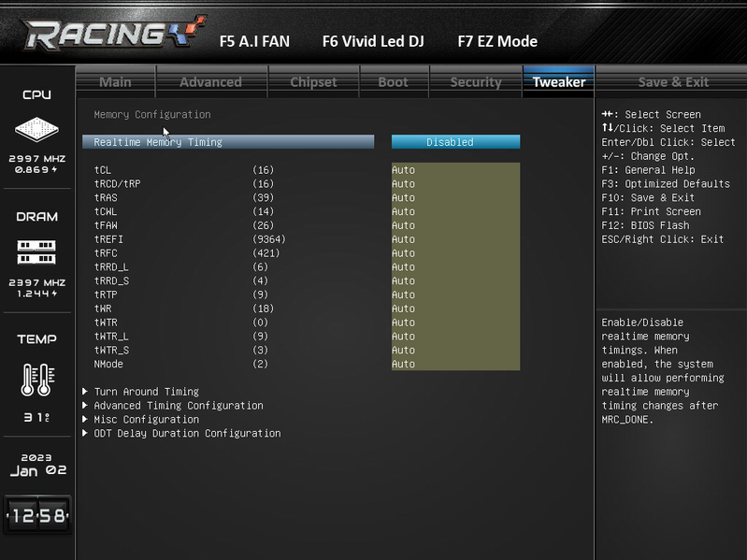747x560 pixels.
Task: Switch to the Advanced tab
Action: point(211,82)
